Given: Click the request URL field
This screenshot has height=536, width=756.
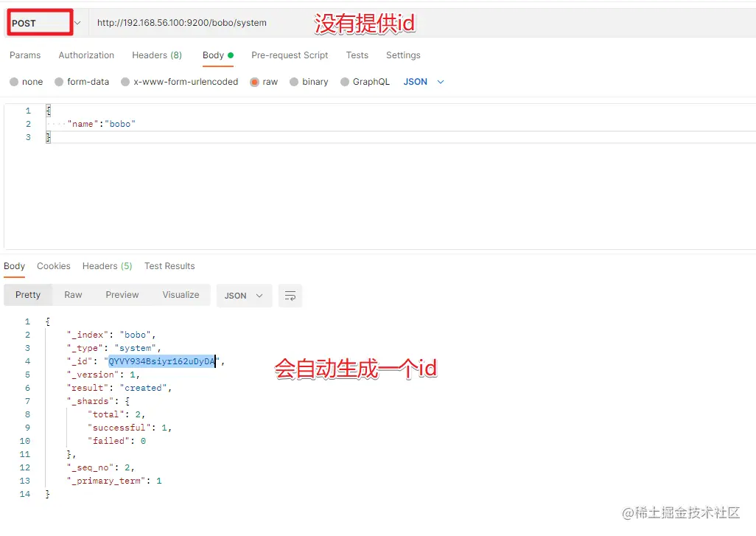Looking at the screenshot, I should click(181, 23).
